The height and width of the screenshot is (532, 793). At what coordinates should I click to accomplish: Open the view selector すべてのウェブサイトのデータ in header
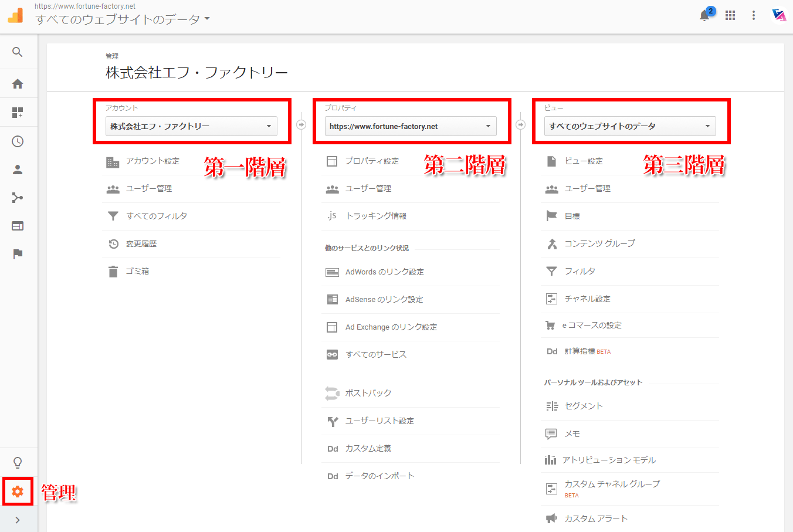(123, 19)
